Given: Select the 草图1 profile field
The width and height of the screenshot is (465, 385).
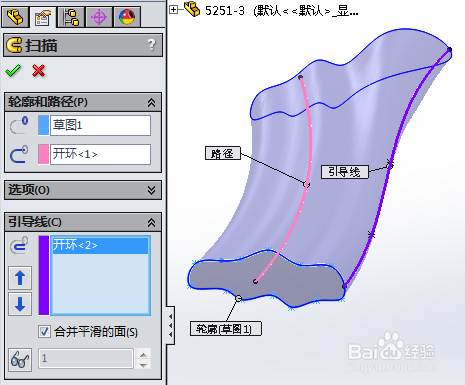Looking at the screenshot, I should [x=100, y=125].
